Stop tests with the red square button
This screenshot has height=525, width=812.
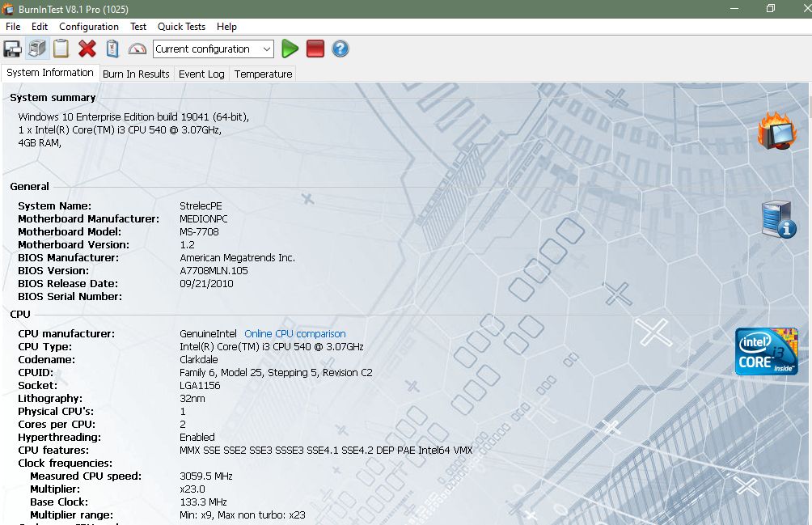click(x=315, y=49)
